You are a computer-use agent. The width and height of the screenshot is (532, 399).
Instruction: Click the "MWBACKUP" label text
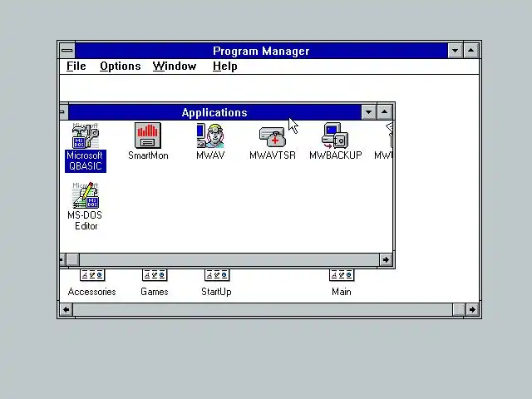pos(336,155)
